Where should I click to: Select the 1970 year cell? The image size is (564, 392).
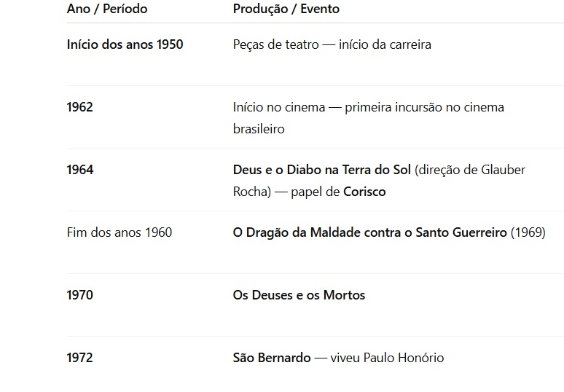tap(79, 295)
